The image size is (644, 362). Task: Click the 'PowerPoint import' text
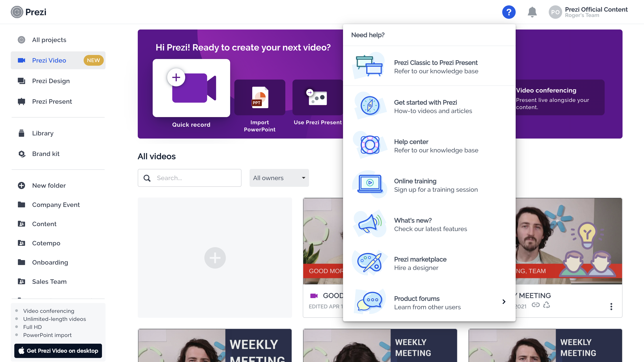(47, 335)
